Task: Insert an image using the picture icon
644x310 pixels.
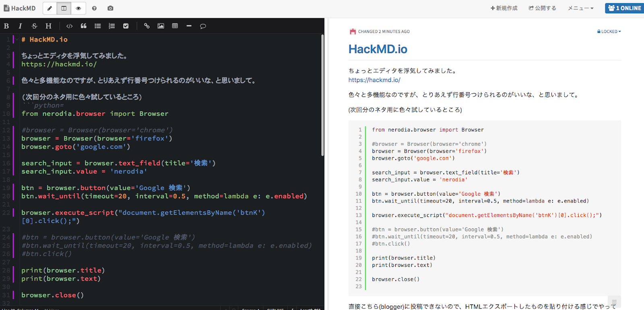Action: (161, 26)
